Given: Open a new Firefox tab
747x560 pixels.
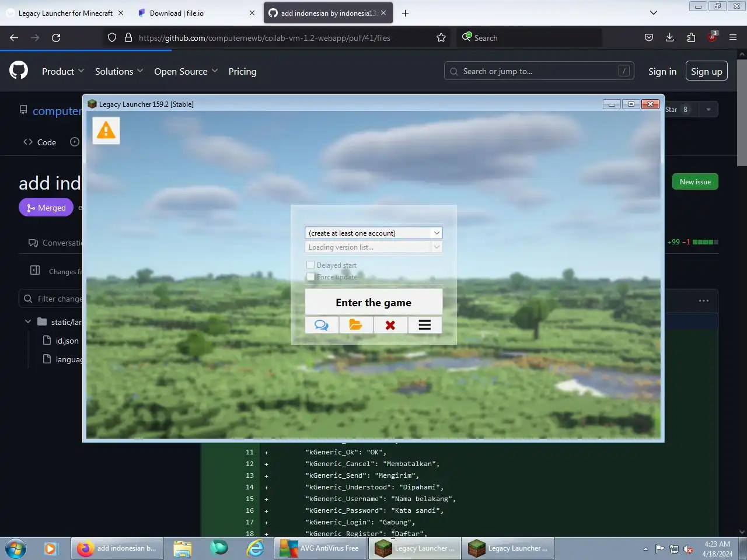Looking at the screenshot, I should pos(406,13).
